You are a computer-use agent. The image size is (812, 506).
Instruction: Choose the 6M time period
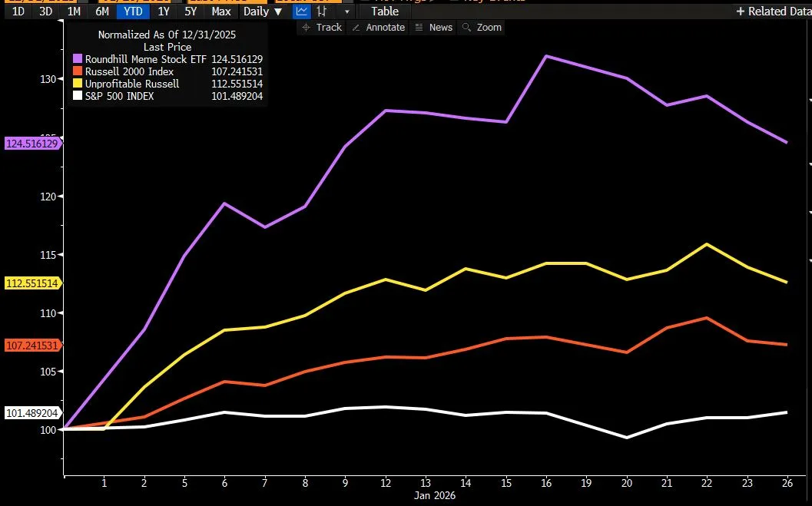point(102,12)
